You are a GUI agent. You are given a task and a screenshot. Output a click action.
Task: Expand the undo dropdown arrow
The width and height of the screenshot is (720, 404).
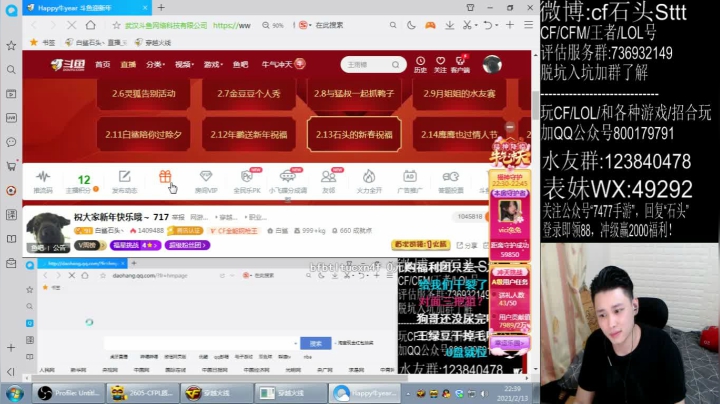click(497, 25)
